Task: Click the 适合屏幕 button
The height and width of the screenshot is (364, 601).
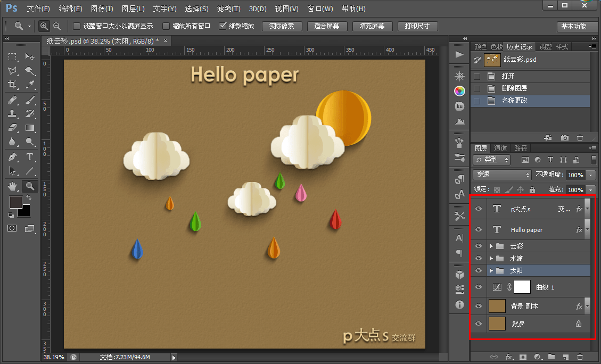Action: [x=327, y=26]
